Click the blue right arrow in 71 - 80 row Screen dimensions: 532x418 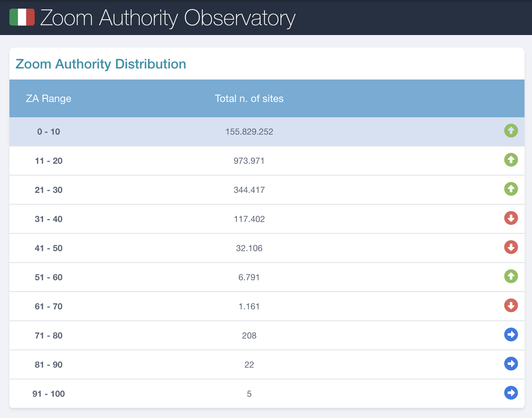tap(511, 335)
